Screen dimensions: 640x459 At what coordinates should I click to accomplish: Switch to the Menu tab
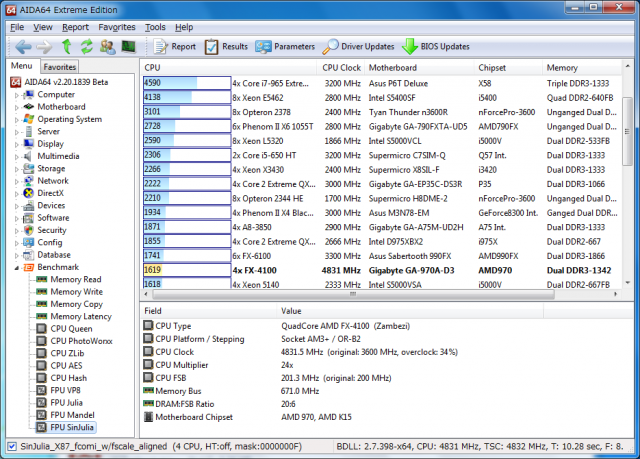(22, 66)
